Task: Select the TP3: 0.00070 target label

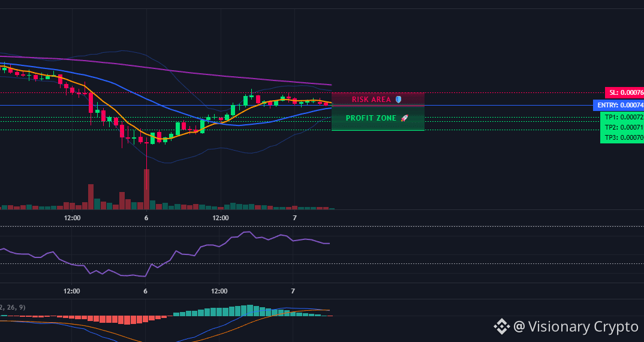Action: [x=622, y=138]
